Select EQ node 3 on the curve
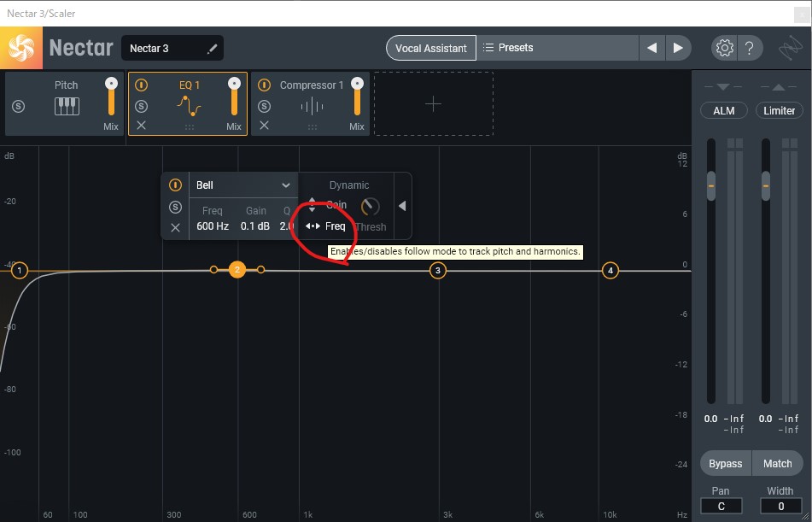This screenshot has height=522, width=812. click(437, 270)
